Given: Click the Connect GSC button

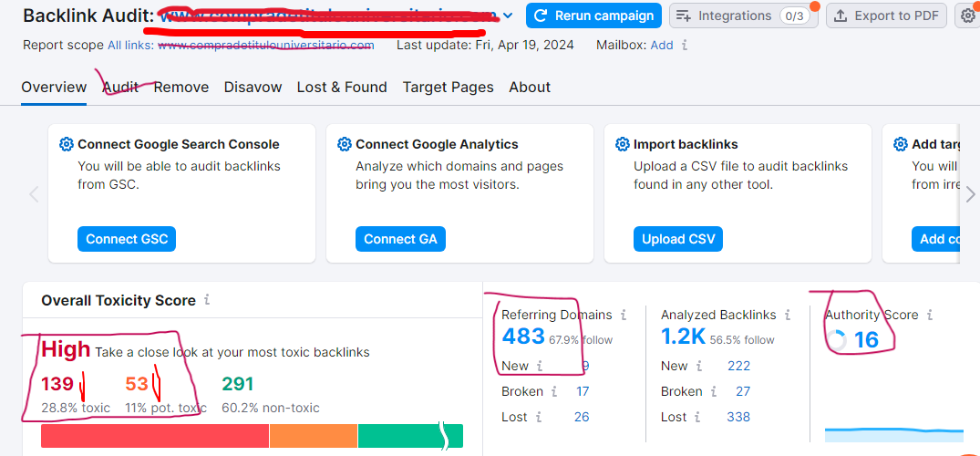Looking at the screenshot, I should (127, 239).
